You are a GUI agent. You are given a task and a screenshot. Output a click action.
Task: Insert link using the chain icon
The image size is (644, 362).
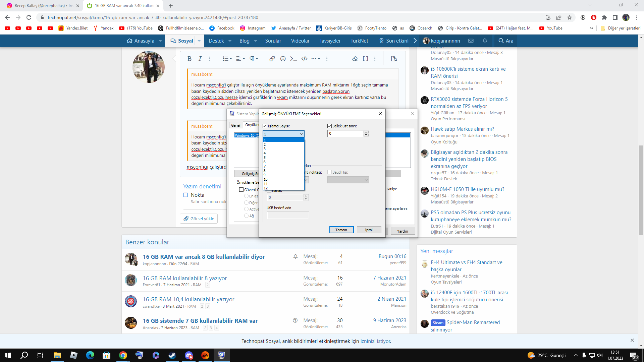272,59
